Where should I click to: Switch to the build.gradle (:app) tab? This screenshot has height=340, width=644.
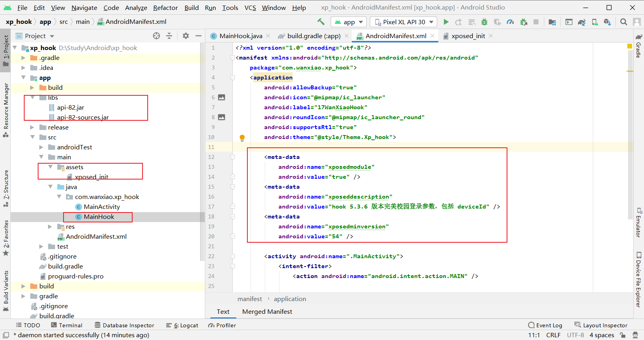coord(314,36)
